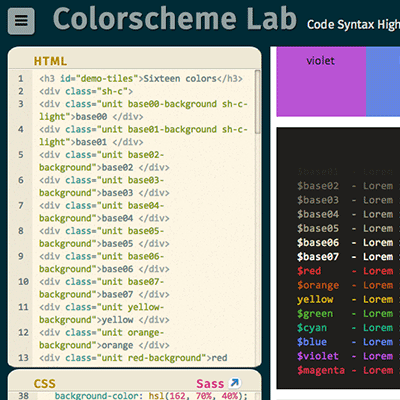Click the Sass external link arrow icon

[x=235, y=383]
